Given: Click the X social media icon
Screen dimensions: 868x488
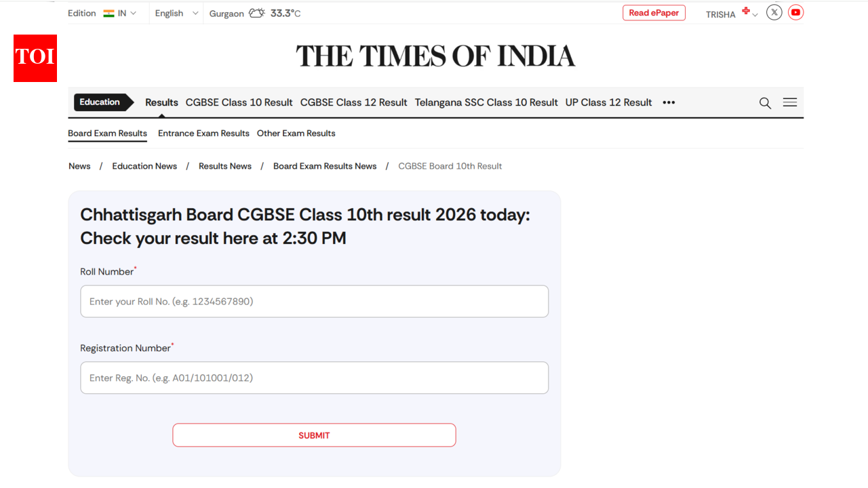Looking at the screenshot, I should click(x=774, y=12).
